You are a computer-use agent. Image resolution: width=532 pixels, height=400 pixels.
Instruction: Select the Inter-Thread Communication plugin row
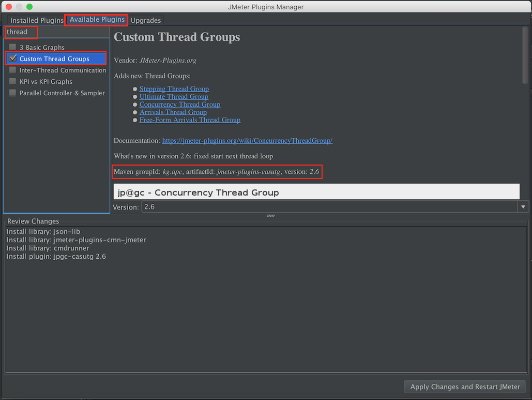pos(56,70)
